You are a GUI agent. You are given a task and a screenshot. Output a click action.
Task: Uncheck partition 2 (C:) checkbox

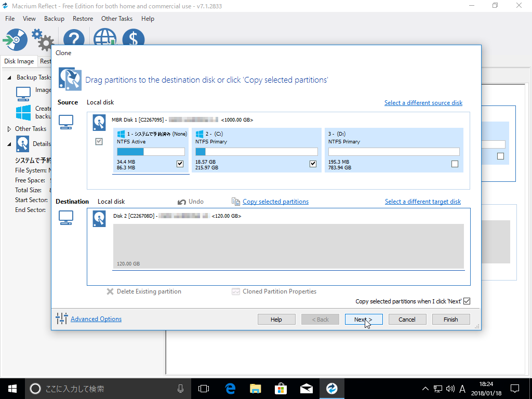pyautogui.click(x=313, y=164)
